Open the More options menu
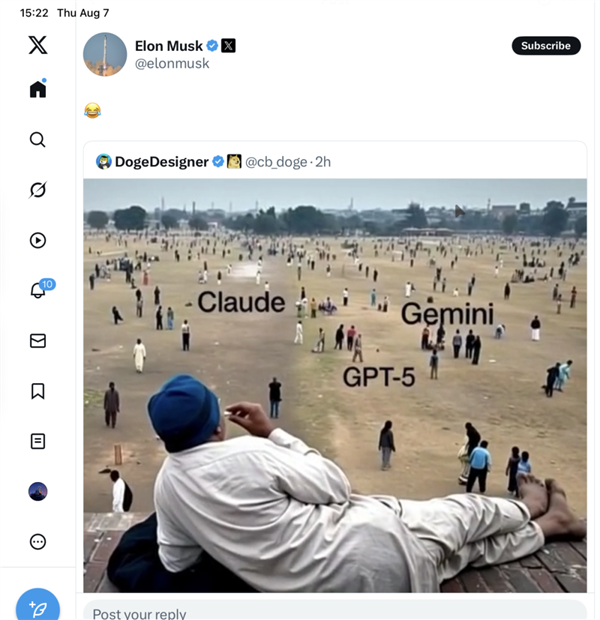This screenshot has width=600, height=620. coord(38,542)
